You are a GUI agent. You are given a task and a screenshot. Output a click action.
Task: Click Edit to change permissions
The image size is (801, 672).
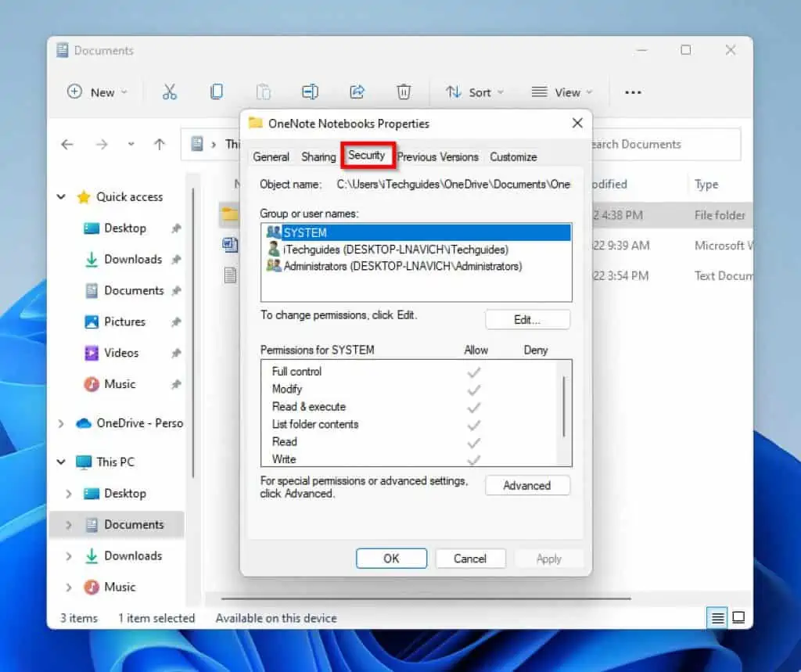point(528,319)
